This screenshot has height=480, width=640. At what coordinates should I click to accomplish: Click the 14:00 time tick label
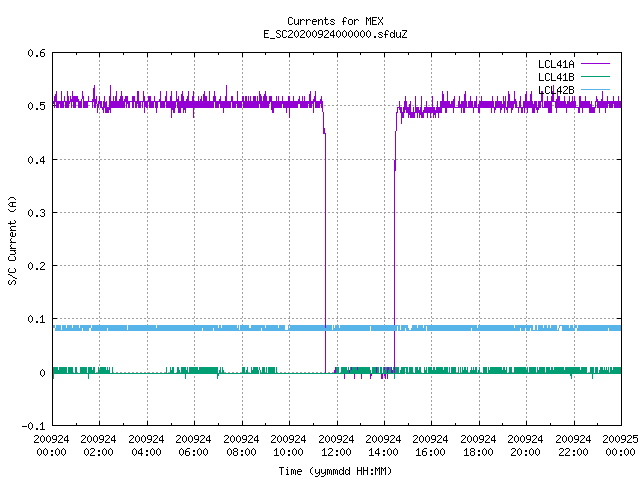pyautogui.click(x=383, y=452)
